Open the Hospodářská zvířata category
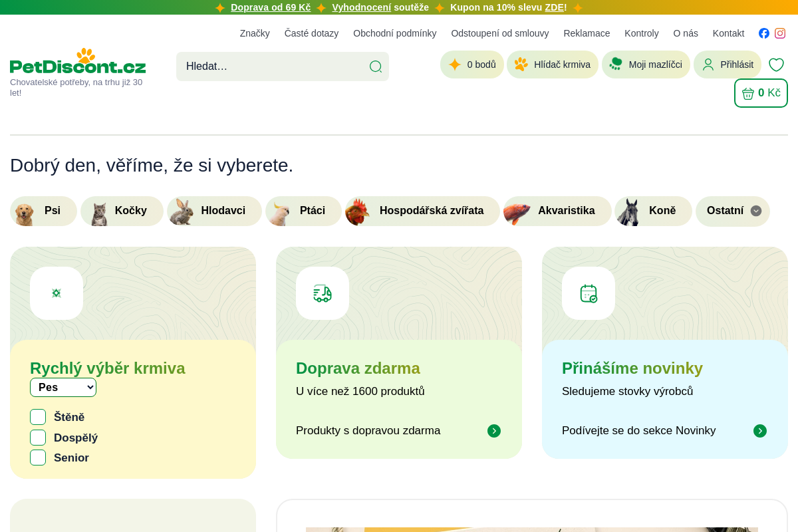Screen dimensions: 798x532 click(422, 211)
